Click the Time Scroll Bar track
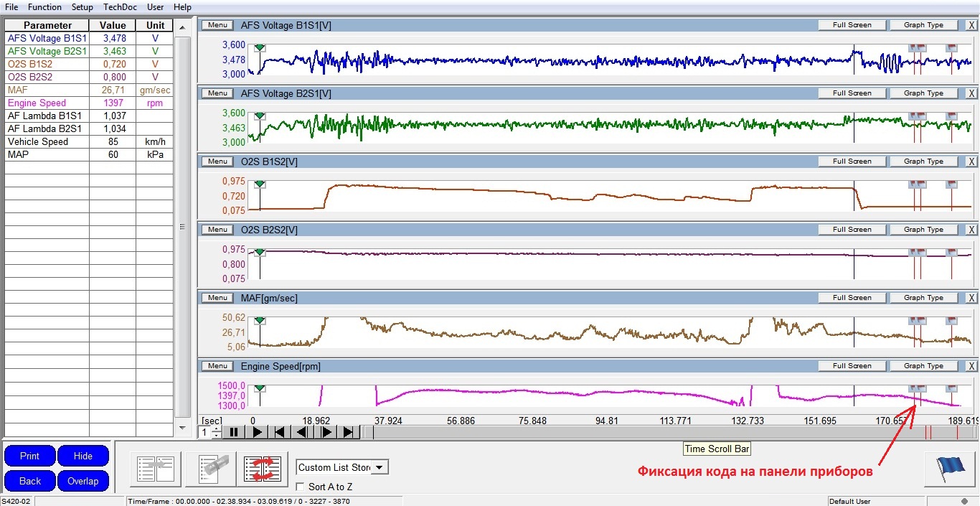Screen dimensions: 980x506 [x=646, y=432]
